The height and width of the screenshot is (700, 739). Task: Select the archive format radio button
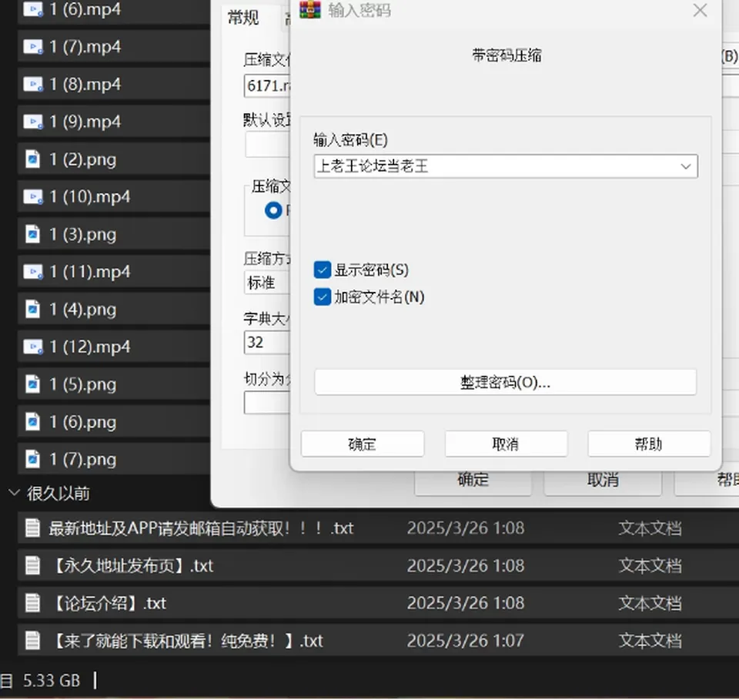point(273,210)
